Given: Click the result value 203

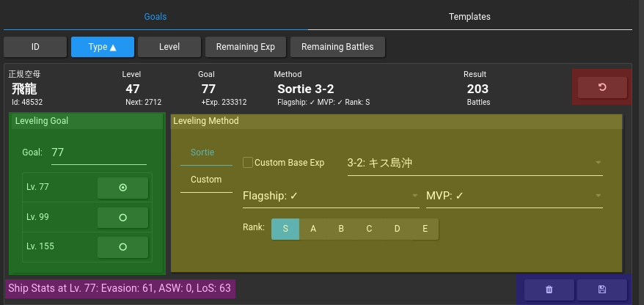Looking at the screenshot, I should 477,89.
